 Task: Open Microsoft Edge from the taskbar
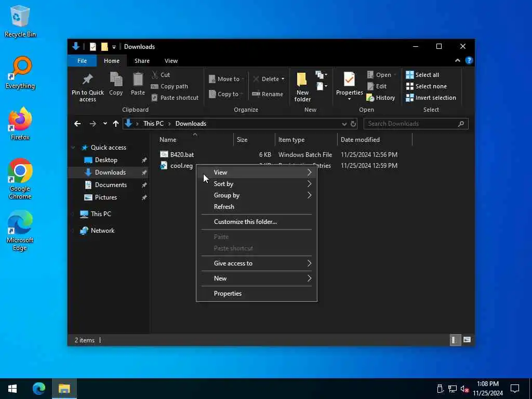[38, 389]
